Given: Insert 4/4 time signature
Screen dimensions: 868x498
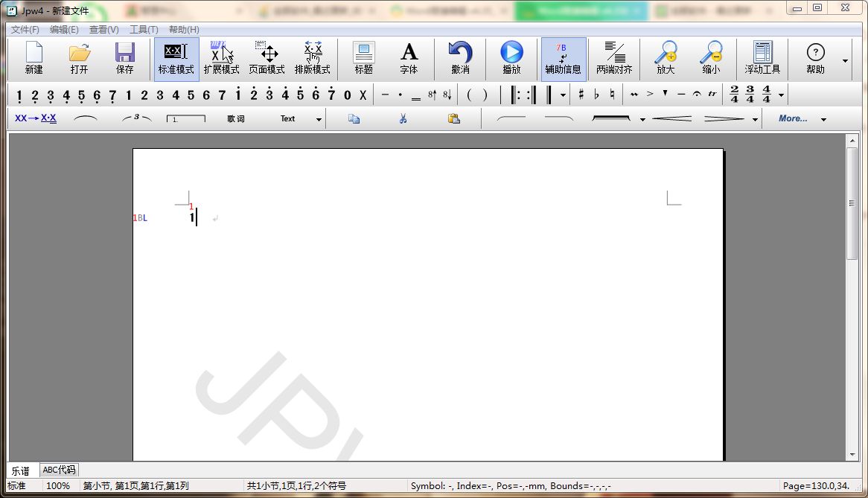Looking at the screenshot, I should (766, 94).
